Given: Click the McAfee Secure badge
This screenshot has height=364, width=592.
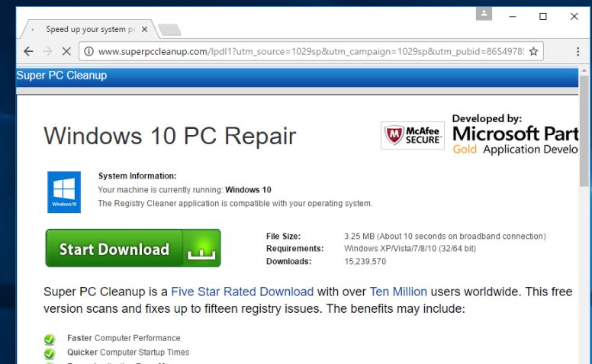Looking at the screenshot, I should click(x=412, y=135).
